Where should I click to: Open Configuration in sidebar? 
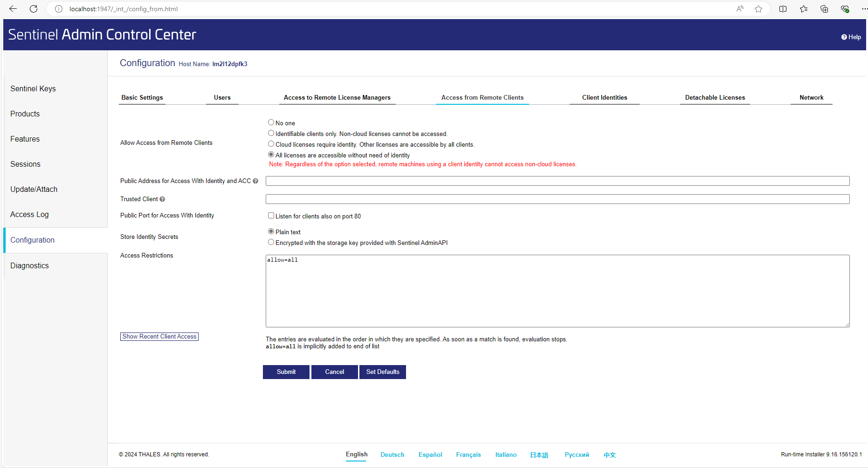(33, 240)
